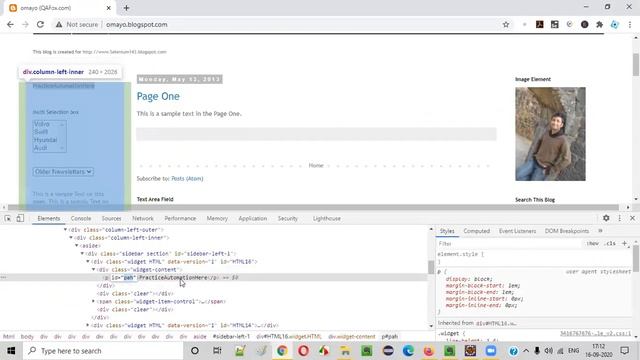The height and width of the screenshot is (360, 640).
Task: Open the Older Newsletters dropdown
Action: [x=63, y=172]
